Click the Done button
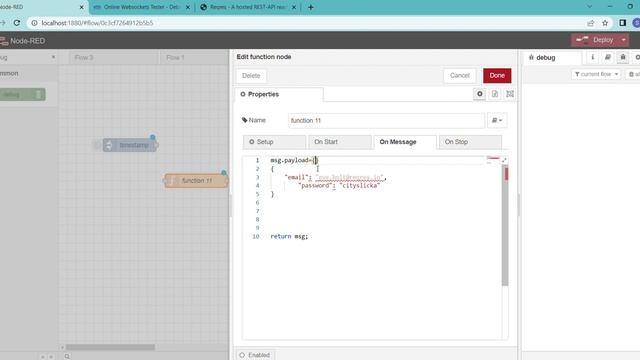 coord(497,76)
